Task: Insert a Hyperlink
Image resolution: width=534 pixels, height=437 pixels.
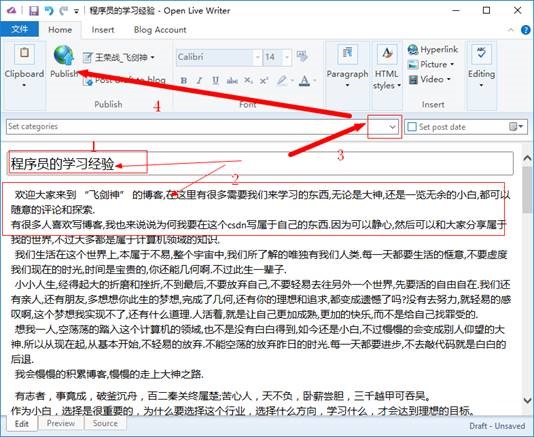Action: coord(433,50)
